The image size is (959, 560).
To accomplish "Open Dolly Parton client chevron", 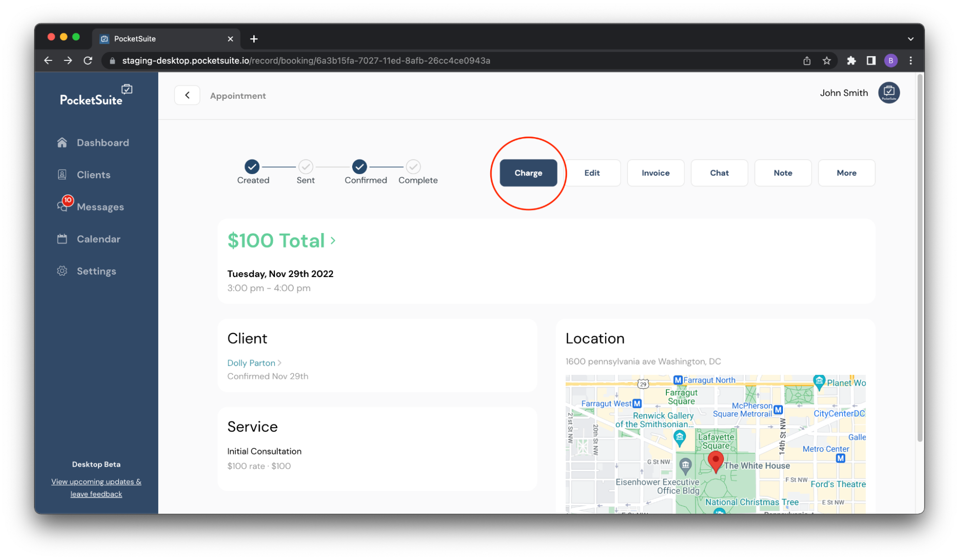I will tap(279, 363).
